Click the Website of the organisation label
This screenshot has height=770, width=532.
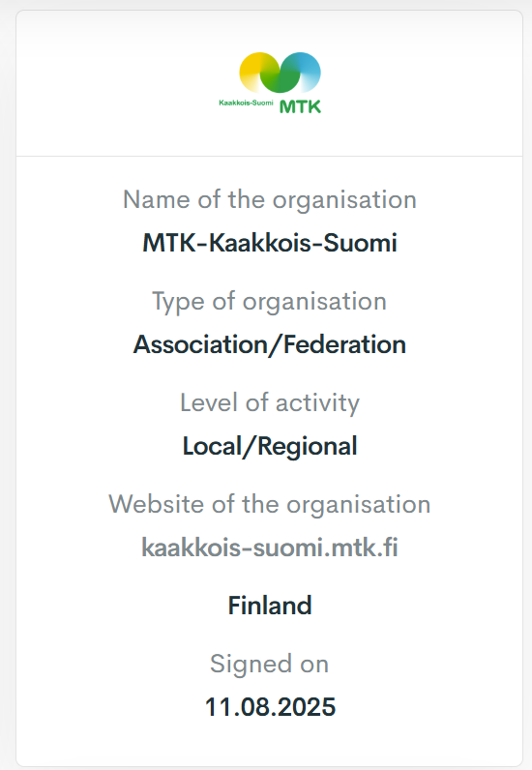270,504
